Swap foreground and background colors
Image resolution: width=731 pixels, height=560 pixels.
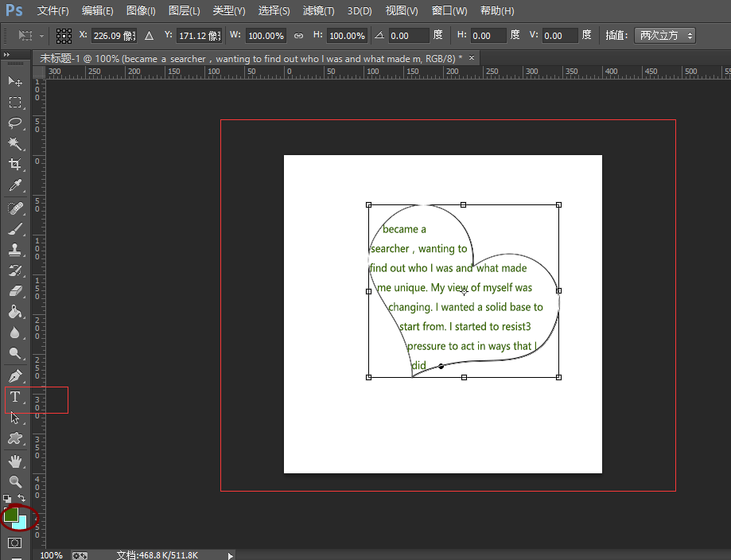coord(22,499)
